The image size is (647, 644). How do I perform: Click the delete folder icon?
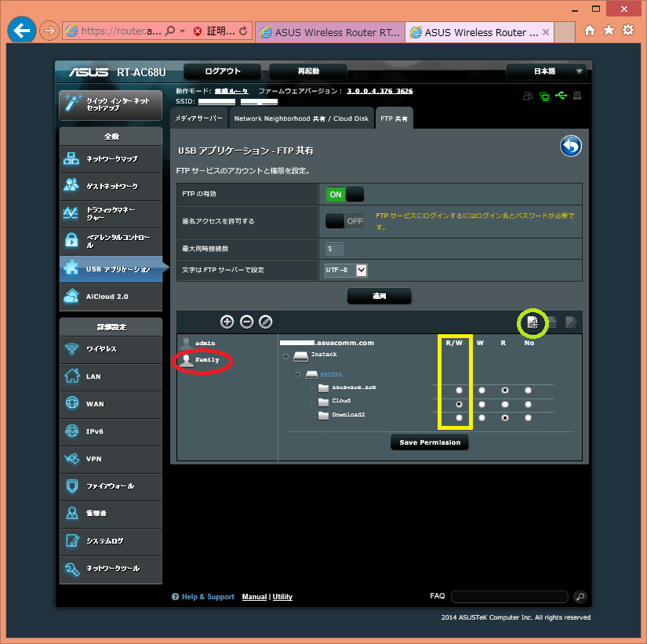[x=552, y=322]
